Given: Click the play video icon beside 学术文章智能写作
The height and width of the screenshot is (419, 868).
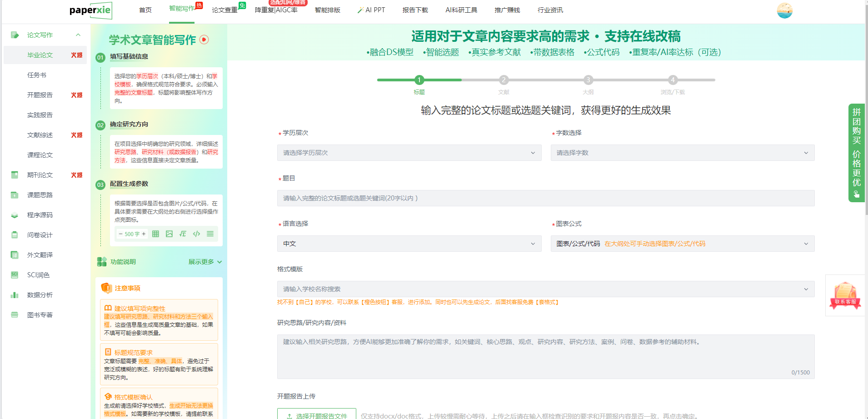Looking at the screenshot, I should click(x=205, y=40).
